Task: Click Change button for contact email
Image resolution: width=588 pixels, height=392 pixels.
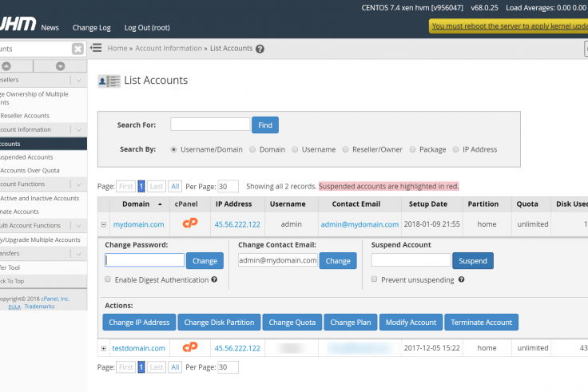Action: pos(338,261)
